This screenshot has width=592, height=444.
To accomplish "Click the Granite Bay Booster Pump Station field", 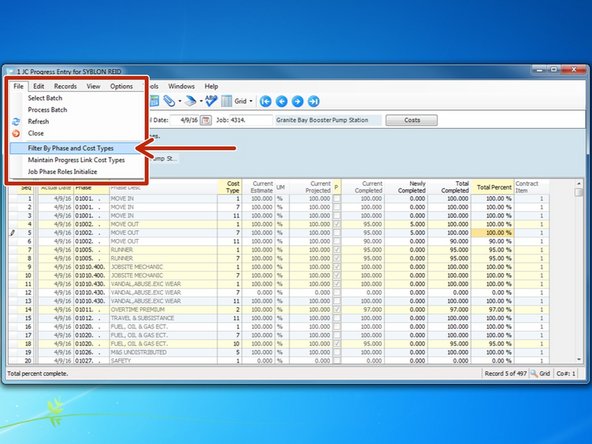I will (x=328, y=120).
